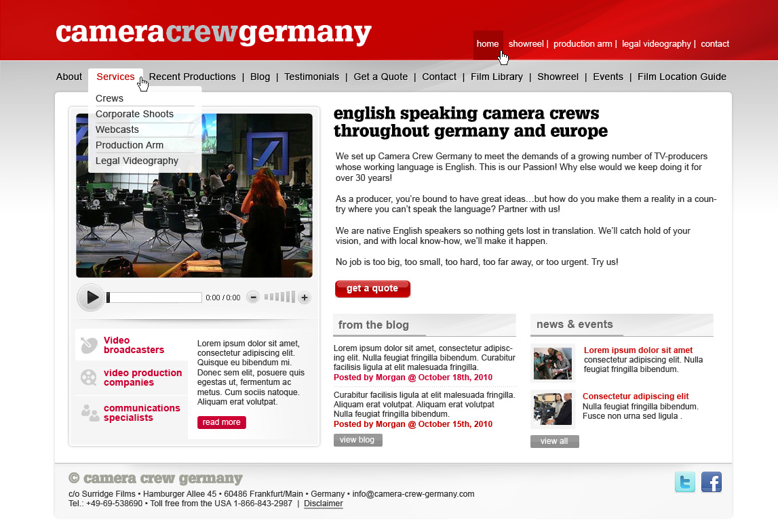Open Contact in the grey main menu

point(439,77)
